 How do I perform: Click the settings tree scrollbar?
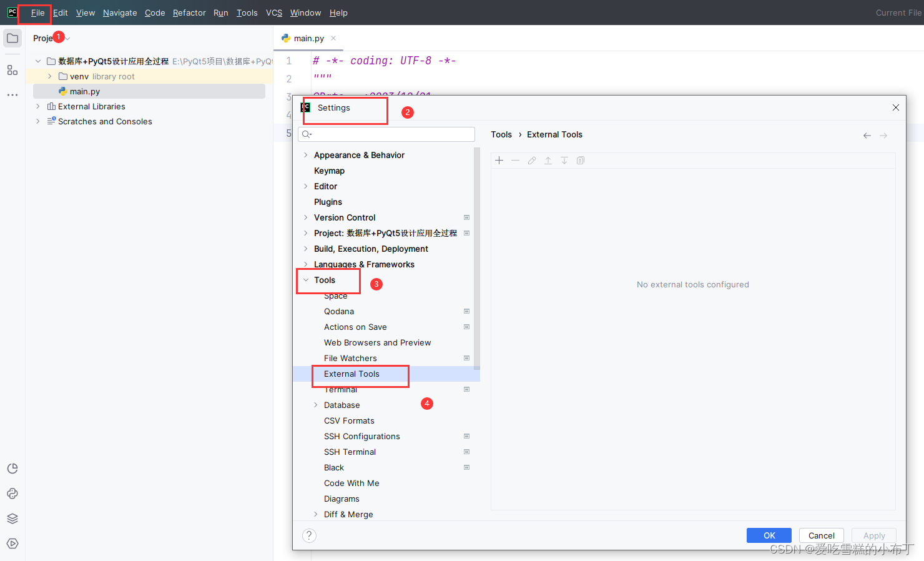tap(477, 259)
